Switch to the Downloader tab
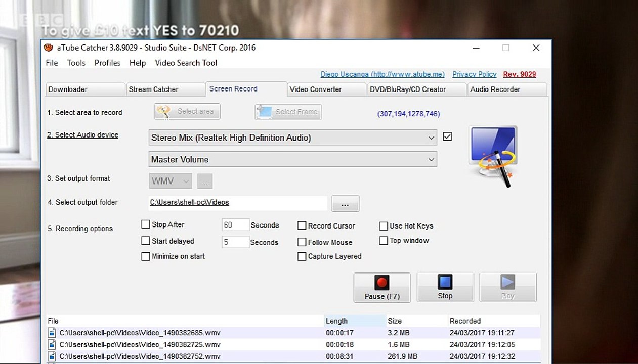 [x=85, y=89]
